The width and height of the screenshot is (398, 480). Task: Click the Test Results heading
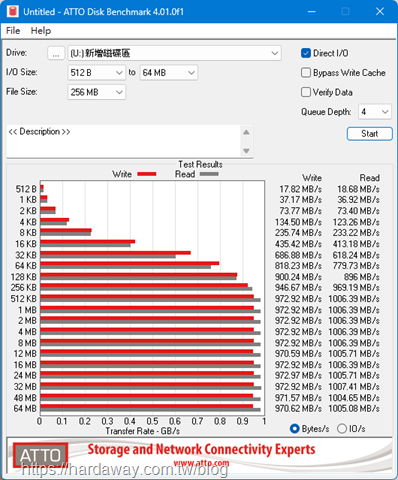click(x=200, y=164)
